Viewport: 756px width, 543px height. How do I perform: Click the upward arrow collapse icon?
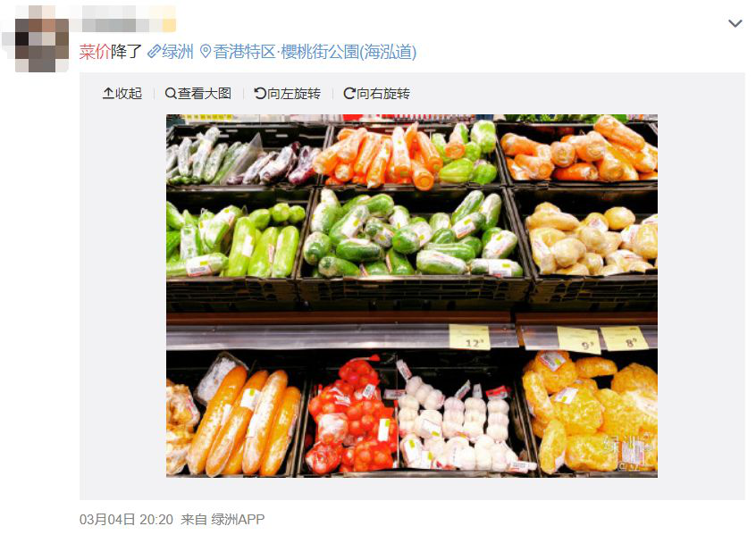(108, 93)
